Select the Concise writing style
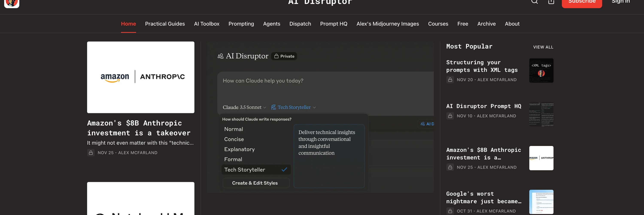This screenshot has height=215, width=644. tap(256, 139)
